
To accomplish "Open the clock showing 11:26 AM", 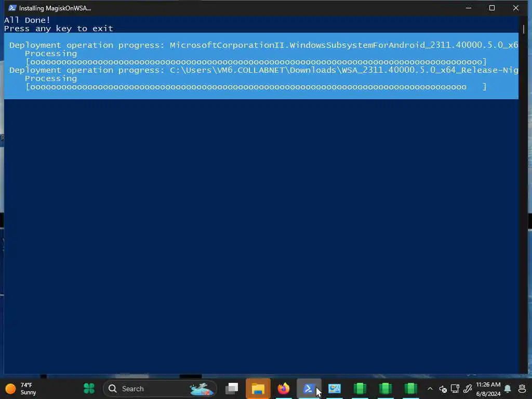I will pyautogui.click(x=488, y=389).
